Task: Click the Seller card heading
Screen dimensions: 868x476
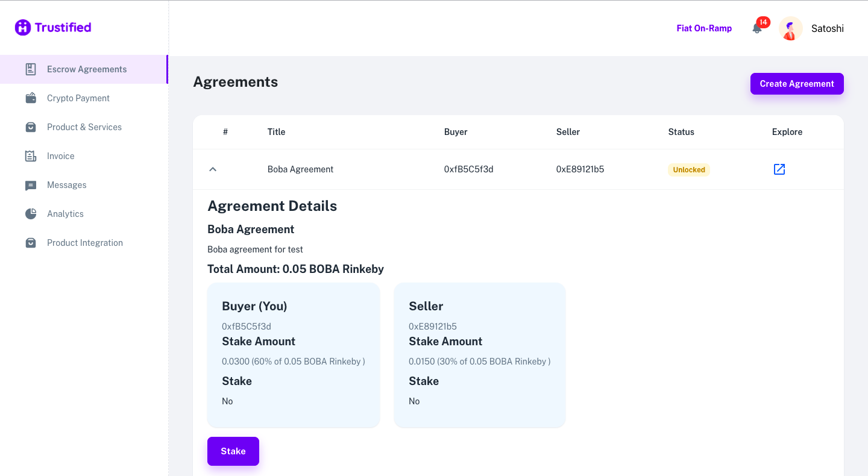Action: coord(426,306)
